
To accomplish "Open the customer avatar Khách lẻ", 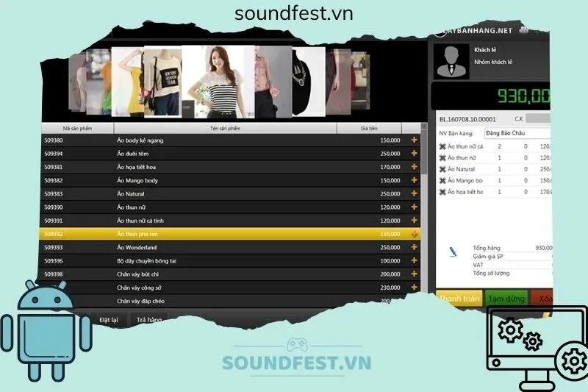I will (451, 61).
